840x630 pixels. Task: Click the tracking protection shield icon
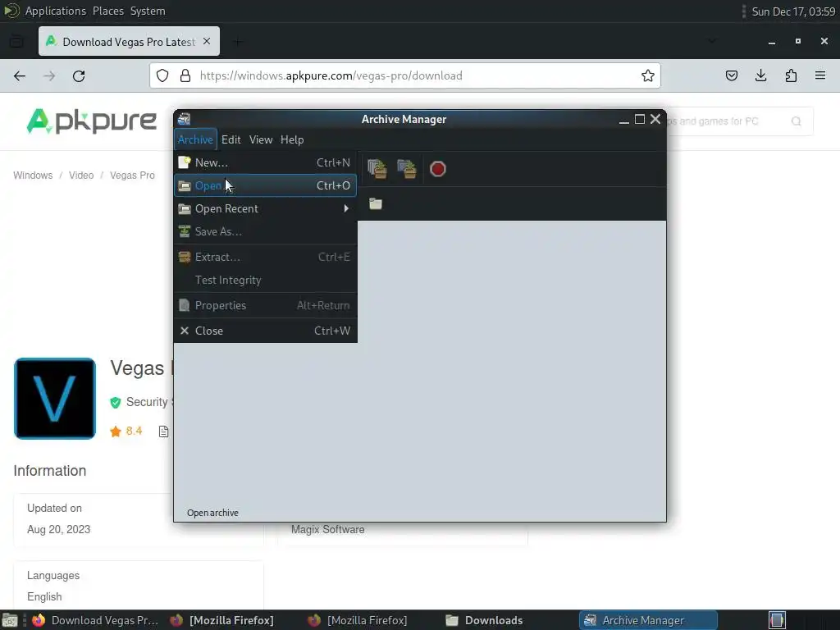162,76
